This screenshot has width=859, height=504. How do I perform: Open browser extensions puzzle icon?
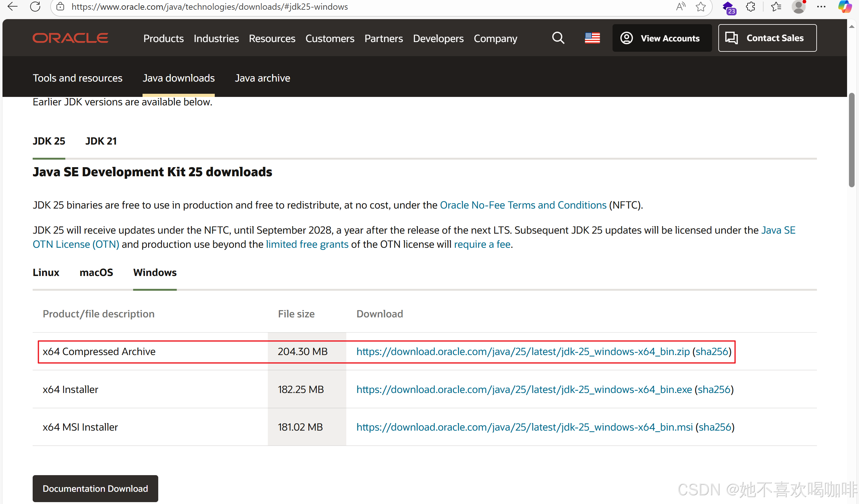point(750,7)
